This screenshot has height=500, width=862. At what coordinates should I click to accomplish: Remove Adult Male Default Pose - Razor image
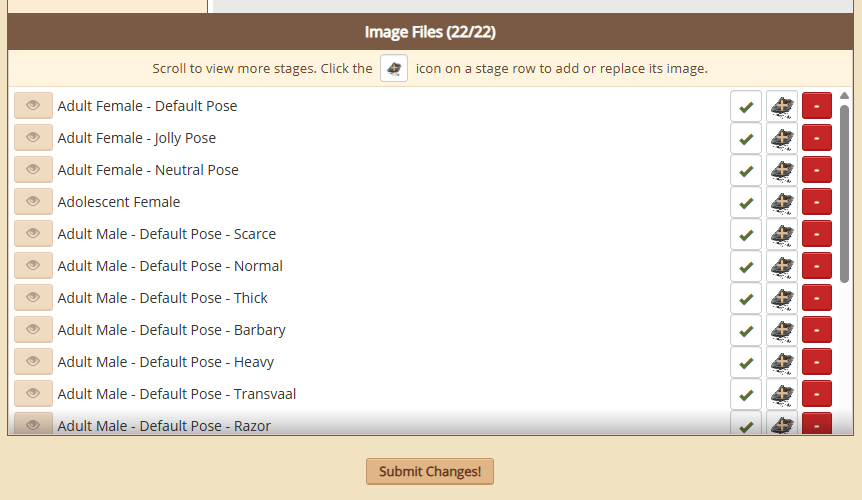point(816,424)
